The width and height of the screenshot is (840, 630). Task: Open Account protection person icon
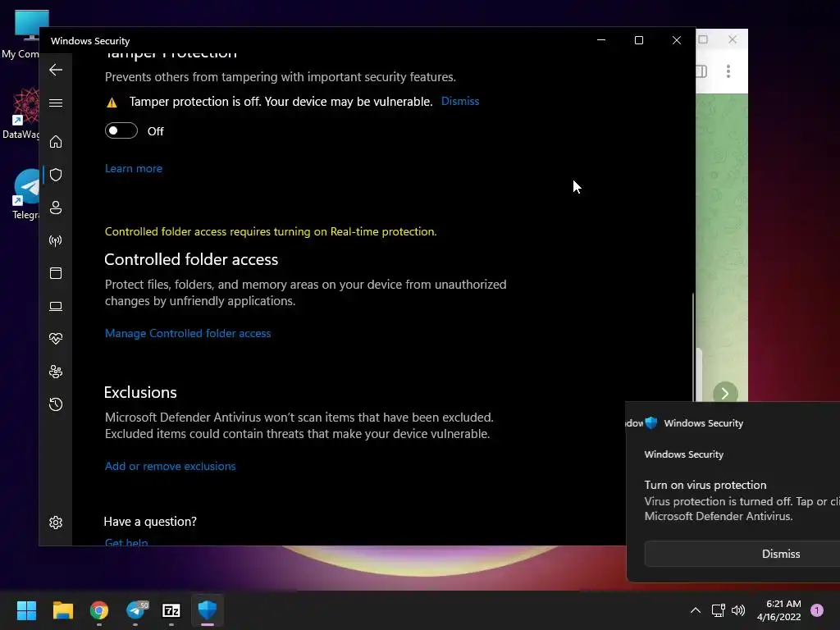(56, 208)
